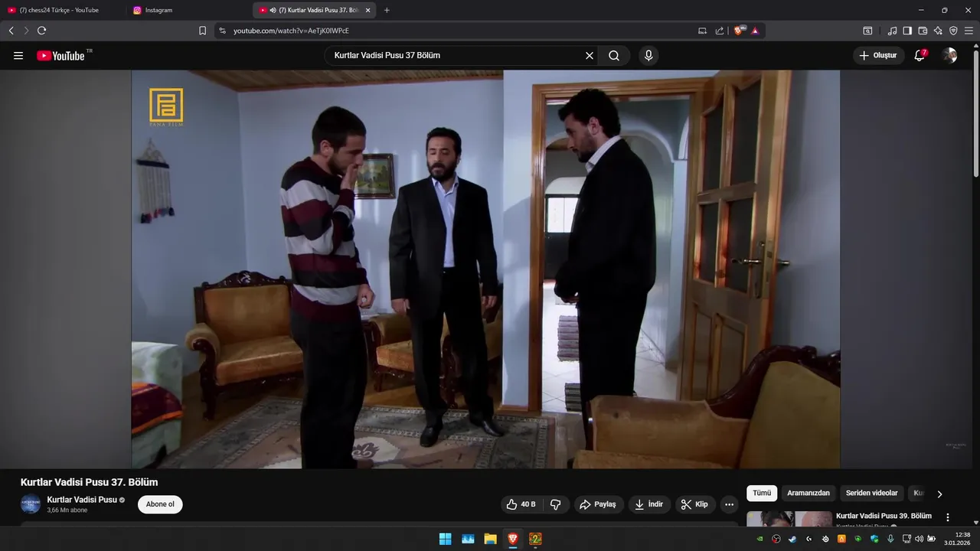Open Kurtlar Vadisi Pusu channel avatar
980x551 pixels.
pyautogui.click(x=31, y=504)
